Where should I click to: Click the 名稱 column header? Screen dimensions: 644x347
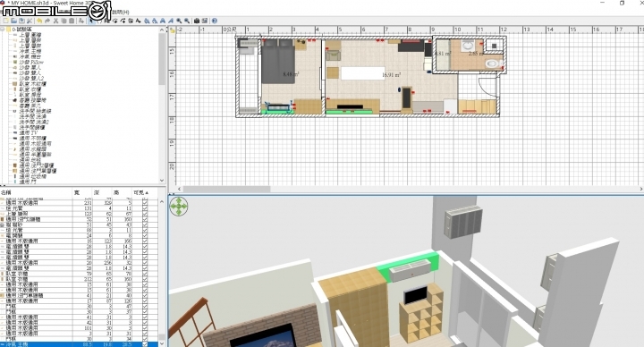5,192
